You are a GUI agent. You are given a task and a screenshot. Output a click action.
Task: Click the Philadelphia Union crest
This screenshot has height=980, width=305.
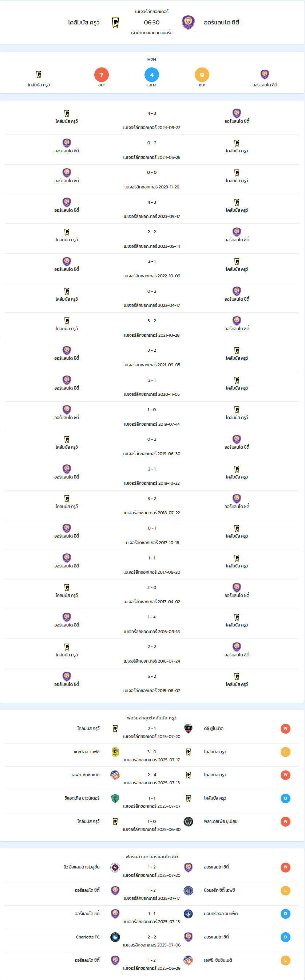coord(188,821)
